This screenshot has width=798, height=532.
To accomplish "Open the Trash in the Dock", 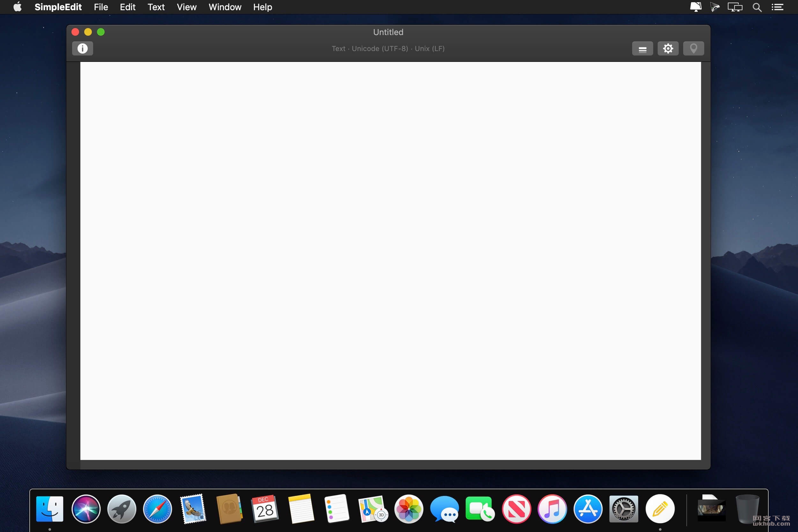I will coord(747,509).
